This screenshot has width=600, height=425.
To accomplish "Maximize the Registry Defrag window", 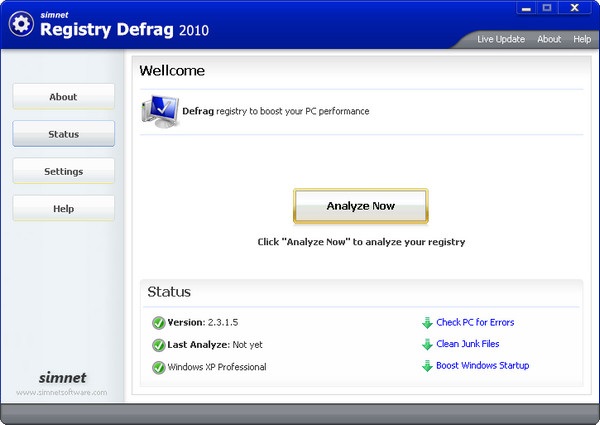I will coord(547,8).
